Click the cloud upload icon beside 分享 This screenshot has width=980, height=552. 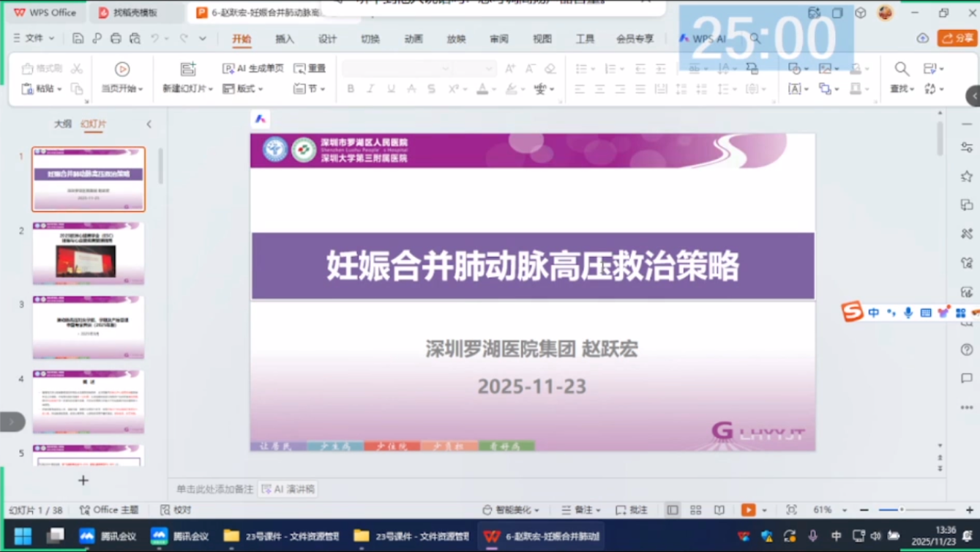point(922,39)
